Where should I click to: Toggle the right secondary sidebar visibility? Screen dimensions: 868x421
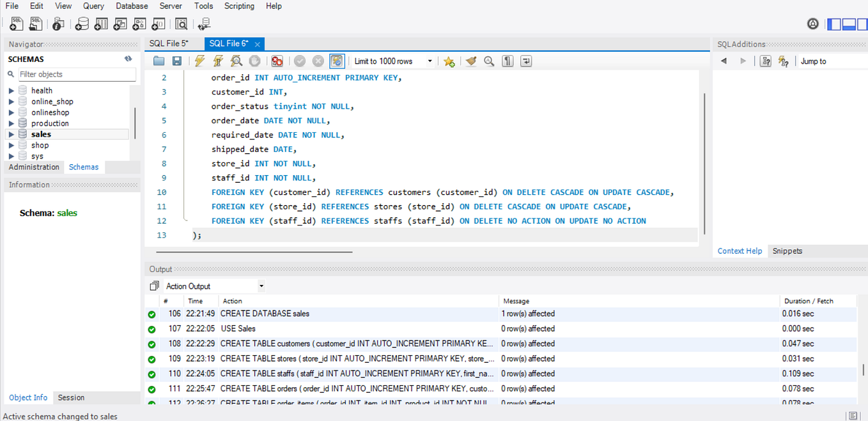[863, 24]
